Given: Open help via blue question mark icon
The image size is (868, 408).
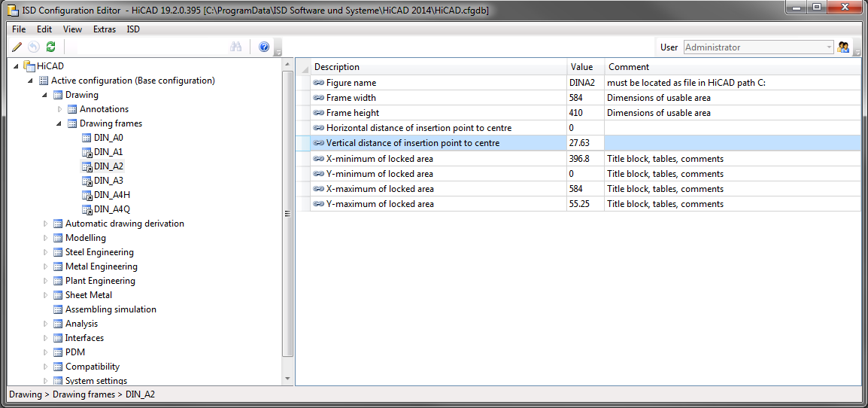Looking at the screenshot, I should tap(264, 47).
